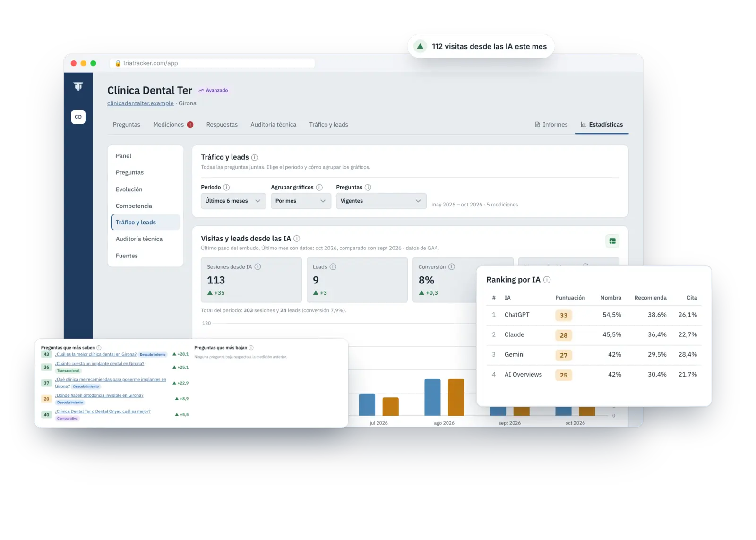Click info icon beside Ranking por IA title

click(x=547, y=280)
